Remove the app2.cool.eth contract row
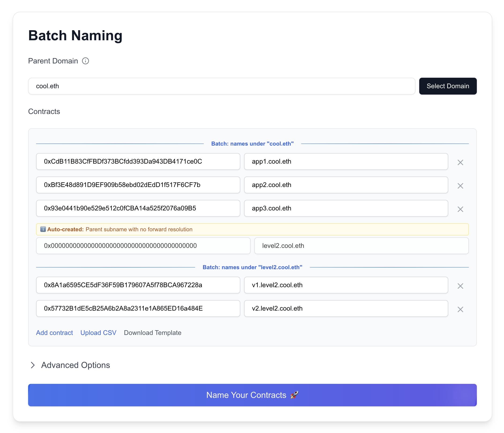Image resolution: width=504 pixels, height=433 pixels. coord(460,186)
